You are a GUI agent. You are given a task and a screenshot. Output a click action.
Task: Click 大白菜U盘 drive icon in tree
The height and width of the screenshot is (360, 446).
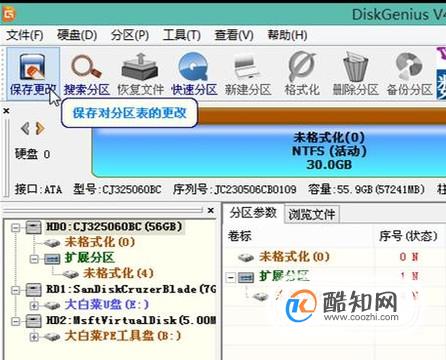[52, 305]
